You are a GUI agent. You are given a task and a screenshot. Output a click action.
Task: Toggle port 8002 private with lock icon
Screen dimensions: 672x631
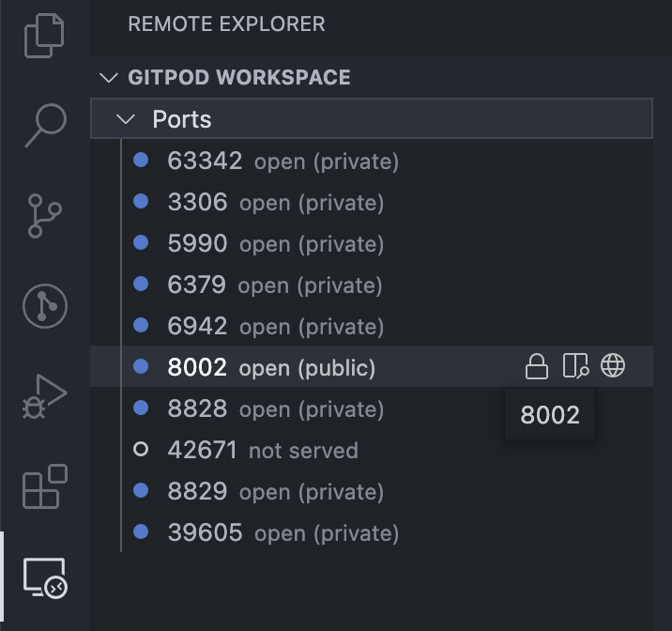(x=537, y=366)
